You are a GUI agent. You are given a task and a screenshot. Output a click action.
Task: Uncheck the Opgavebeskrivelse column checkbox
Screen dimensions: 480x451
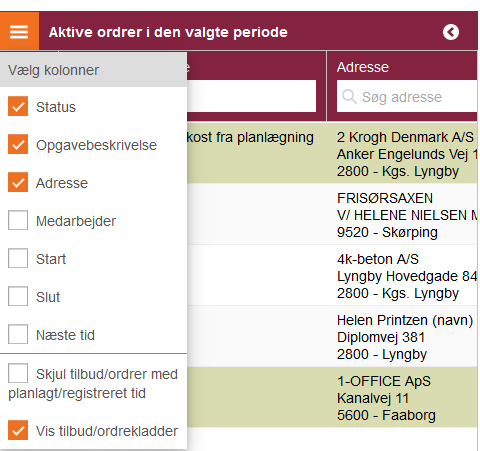pos(18,145)
